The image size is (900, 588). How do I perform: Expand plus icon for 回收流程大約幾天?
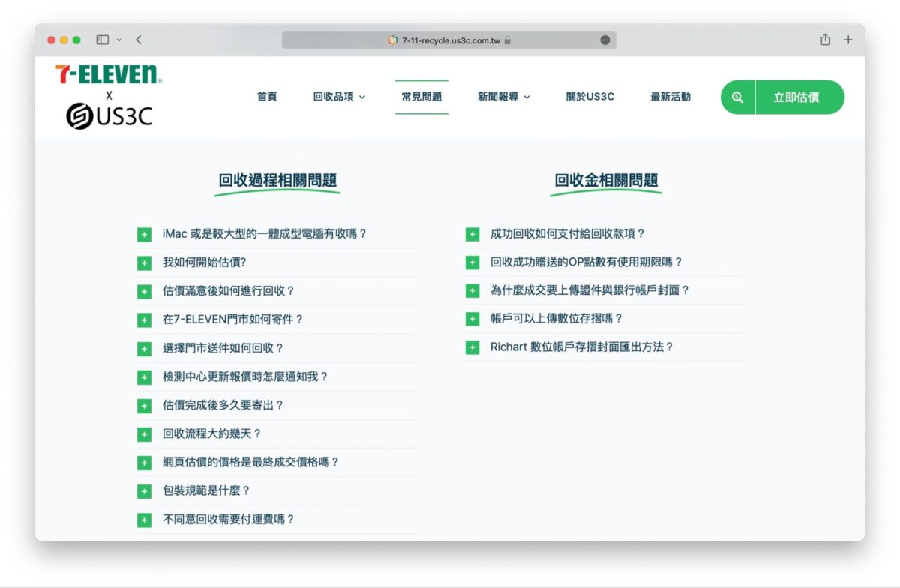(144, 434)
